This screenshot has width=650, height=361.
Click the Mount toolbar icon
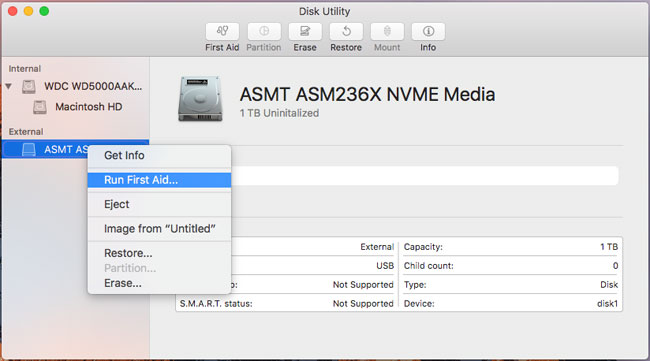pyautogui.click(x=387, y=31)
